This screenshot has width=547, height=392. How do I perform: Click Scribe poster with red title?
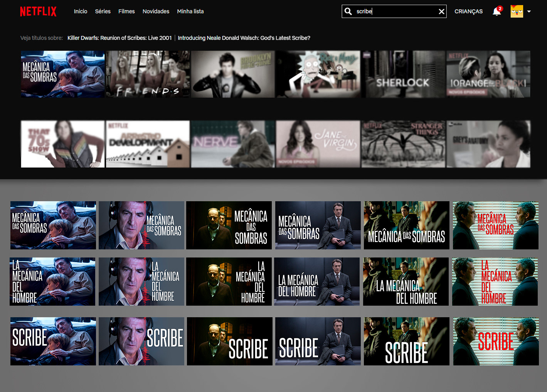click(496, 341)
